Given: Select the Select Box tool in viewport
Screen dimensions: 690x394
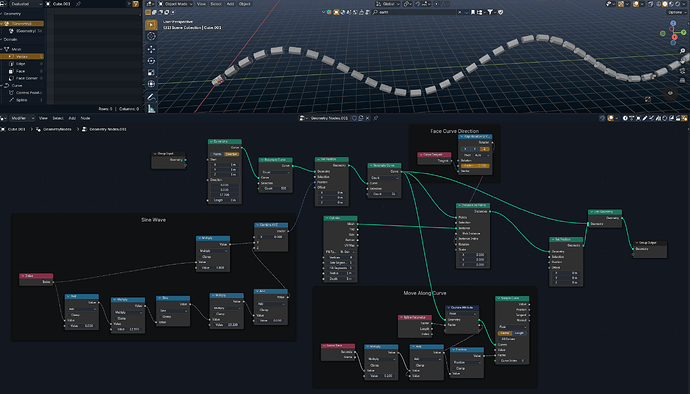Looking at the screenshot, I should (151, 25).
